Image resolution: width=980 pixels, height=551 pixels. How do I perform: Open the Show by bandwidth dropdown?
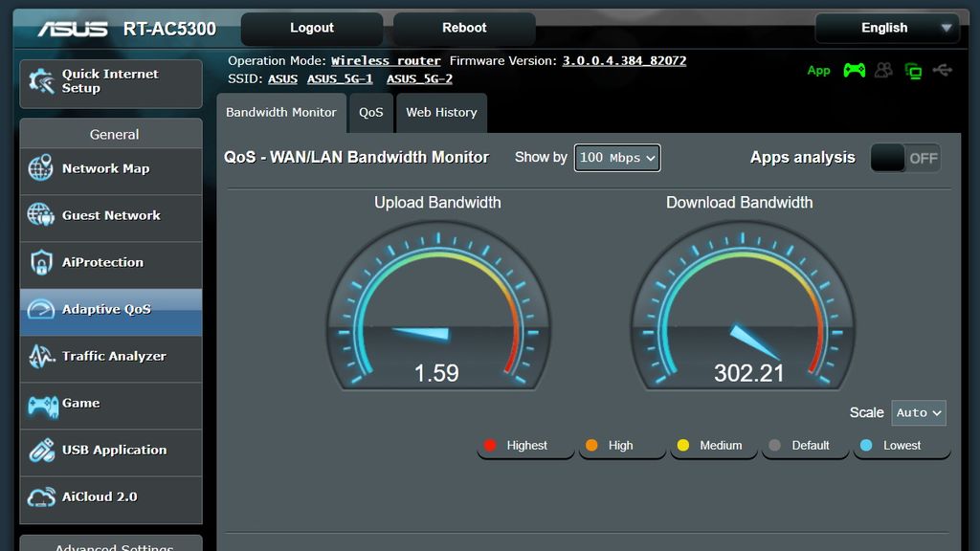click(616, 158)
